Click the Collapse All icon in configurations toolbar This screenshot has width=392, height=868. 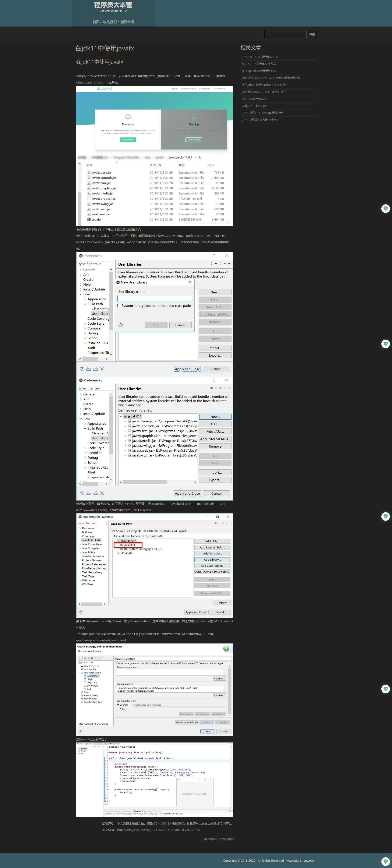[96, 658]
